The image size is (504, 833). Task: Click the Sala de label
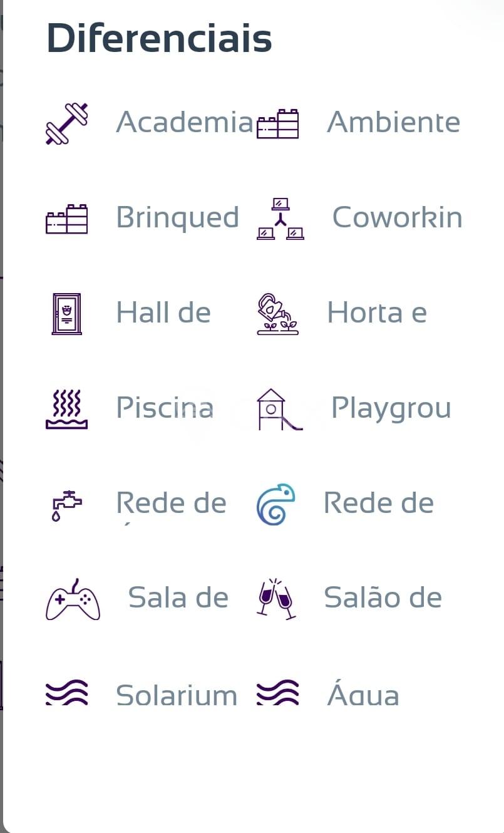pyautogui.click(x=178, y=598)
